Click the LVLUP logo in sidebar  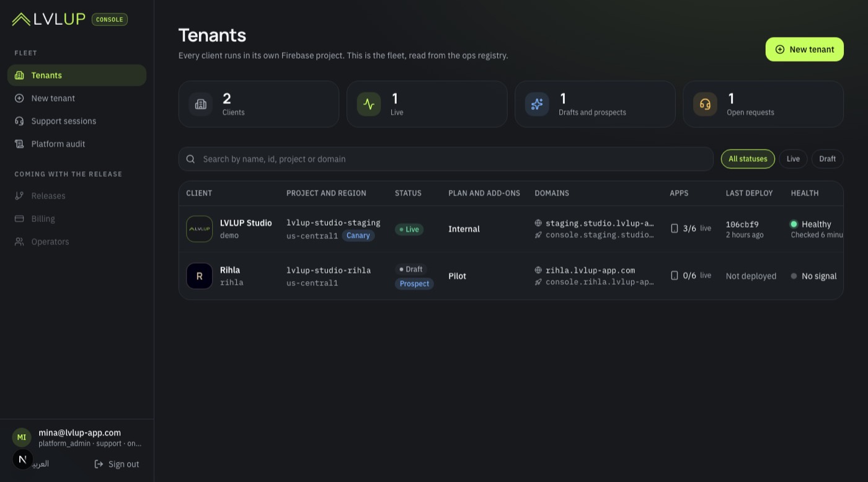[x=48, y=19]
